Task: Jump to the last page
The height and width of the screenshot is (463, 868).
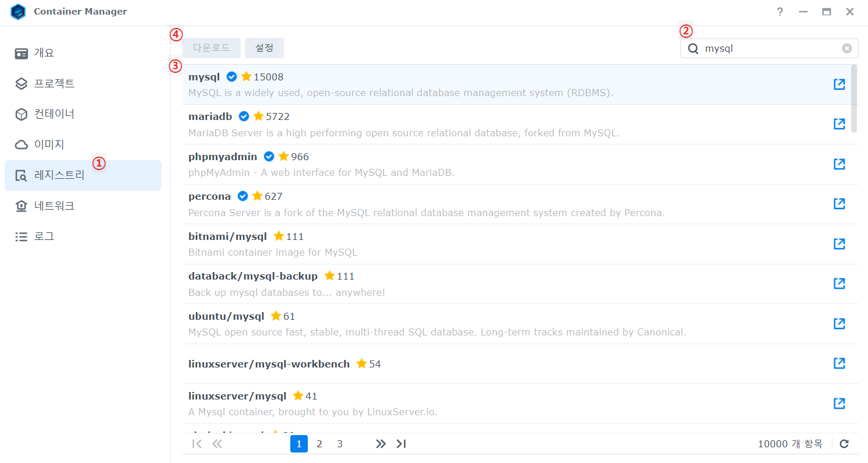Action: [x=401, y=444]
